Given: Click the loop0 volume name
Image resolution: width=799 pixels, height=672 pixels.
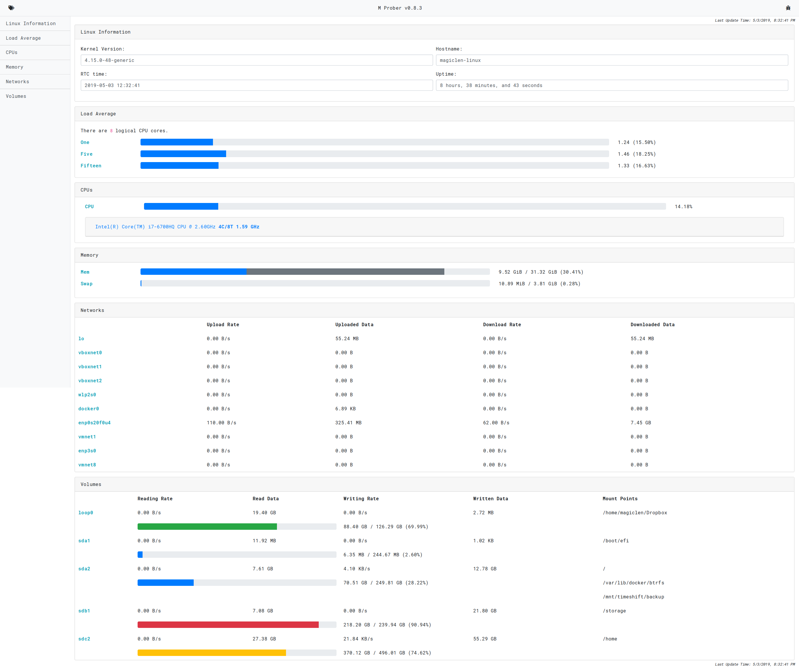Looking at the screenshot, I should click(x=86, y=513).
